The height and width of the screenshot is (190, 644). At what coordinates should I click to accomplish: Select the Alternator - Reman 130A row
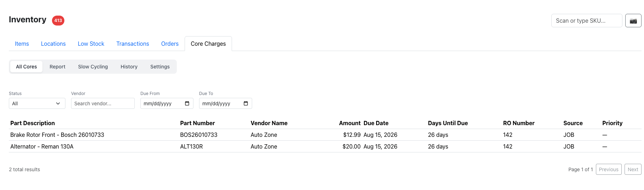[x=325, y=146]
